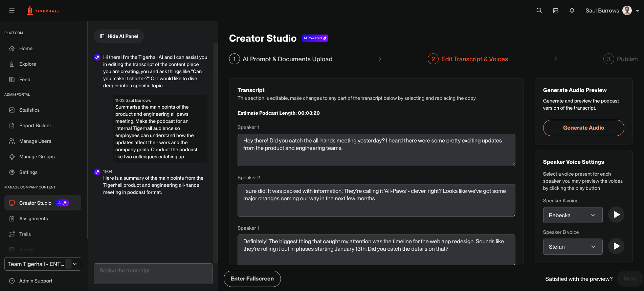Click the '11:03 Saul Burrows' message header

133,100
